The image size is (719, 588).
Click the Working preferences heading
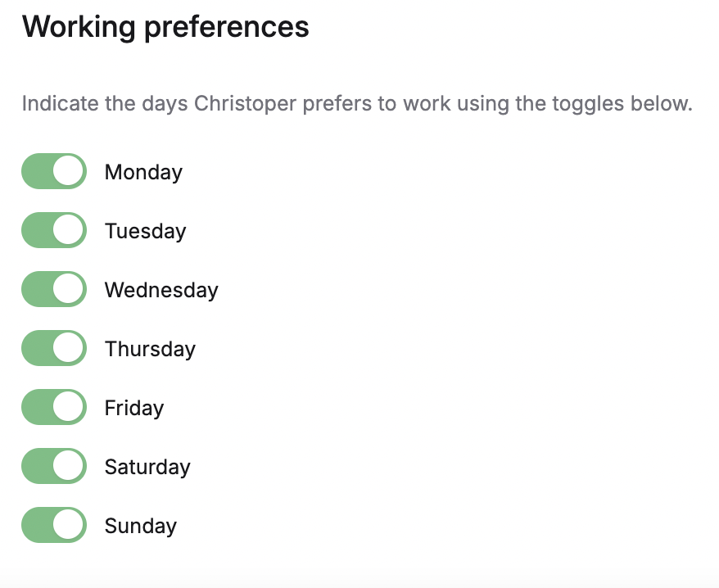(166, 27)
